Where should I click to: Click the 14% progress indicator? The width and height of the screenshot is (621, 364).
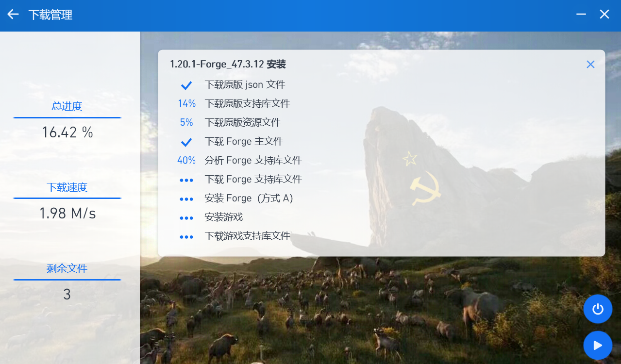click(x=186, y=104)
